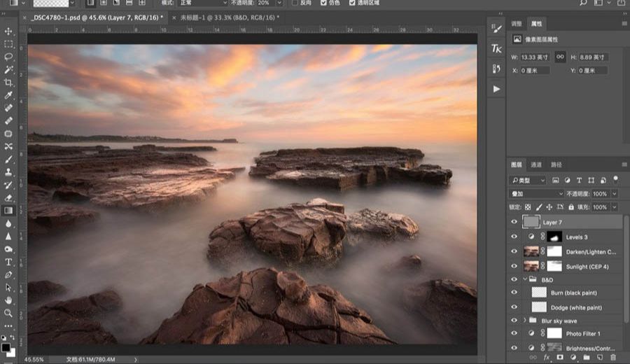The image size is (630, 364).
Task: Click the W 13.33 width field
Action: pyautogui.click(x=535, y=57)
